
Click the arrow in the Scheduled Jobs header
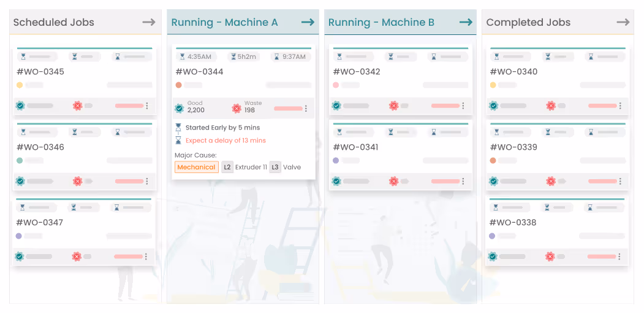[x=149, y=22]
